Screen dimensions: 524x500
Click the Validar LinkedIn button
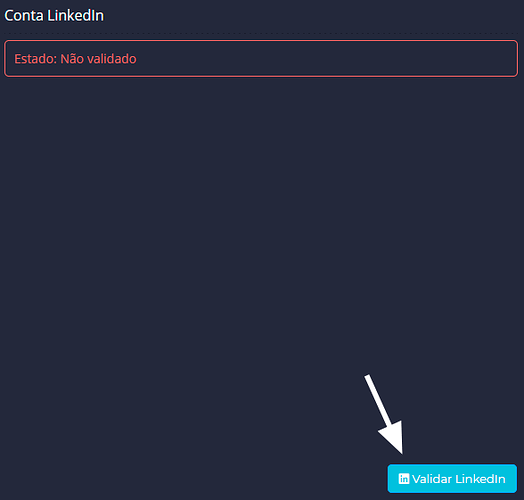pos(452,479)
